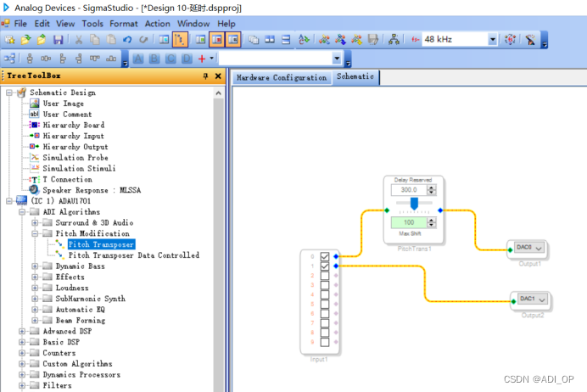Enable input channel 9 checkbox
The width and height of the screenshot is (587, 392).
[x=325, y=342]
